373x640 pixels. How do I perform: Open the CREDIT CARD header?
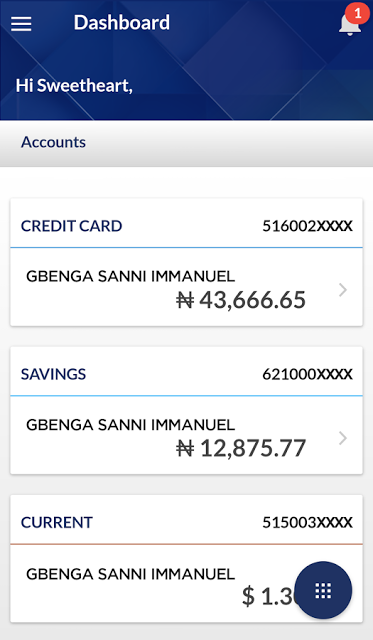[x=71, y=226]
